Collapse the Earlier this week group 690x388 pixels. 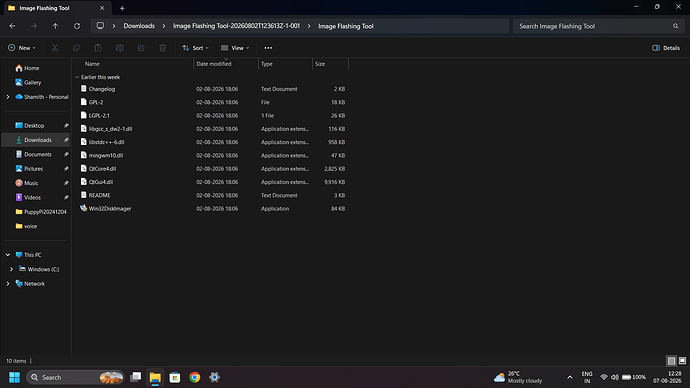[77, 77]
